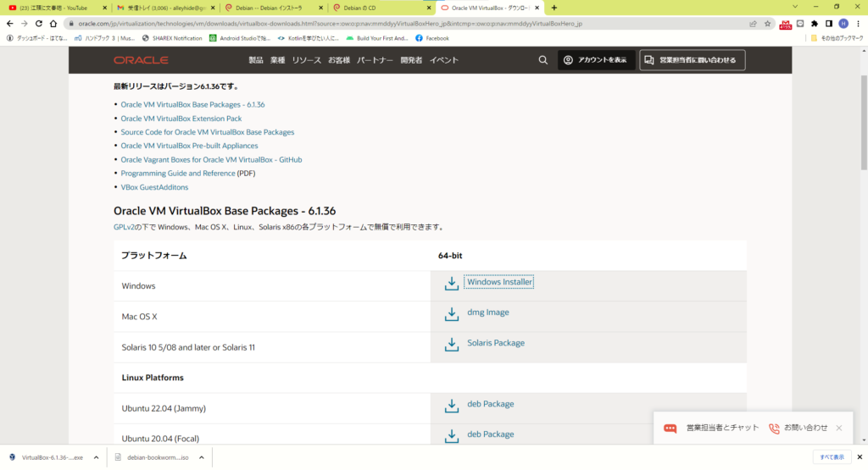This screenshot has height=470, width=868.
Task: Click the dmg Image link
Action: coord(488,312)
